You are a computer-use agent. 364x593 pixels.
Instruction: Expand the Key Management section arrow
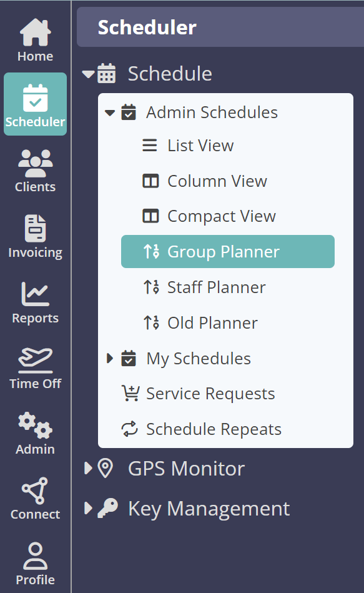point(89,508)
